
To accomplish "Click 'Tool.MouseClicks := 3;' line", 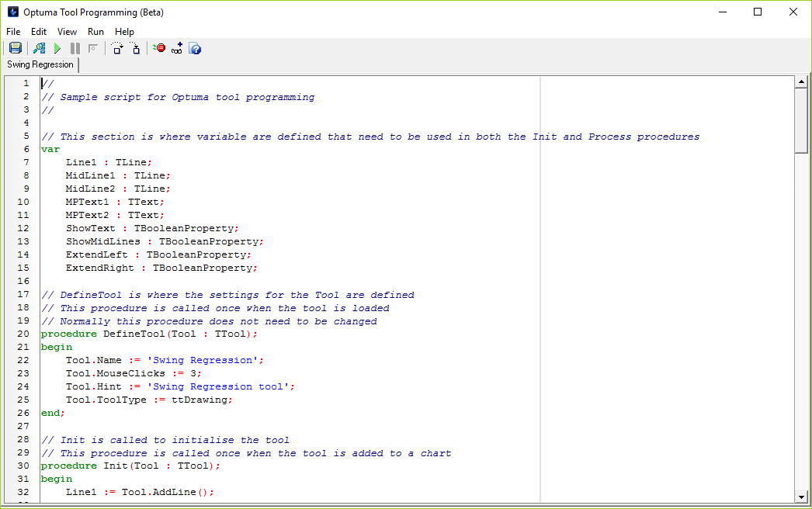I will (x=134, y=373).
